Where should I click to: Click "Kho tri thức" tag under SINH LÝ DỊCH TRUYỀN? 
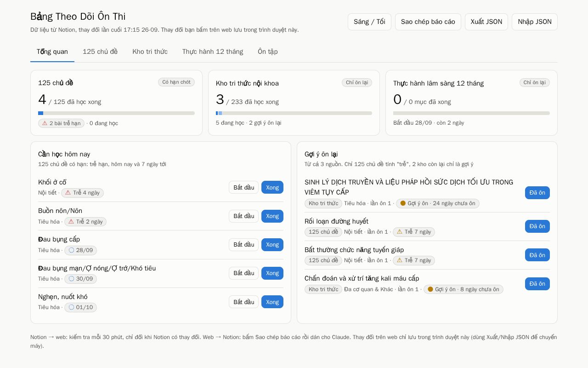click(x=323, y=203)
